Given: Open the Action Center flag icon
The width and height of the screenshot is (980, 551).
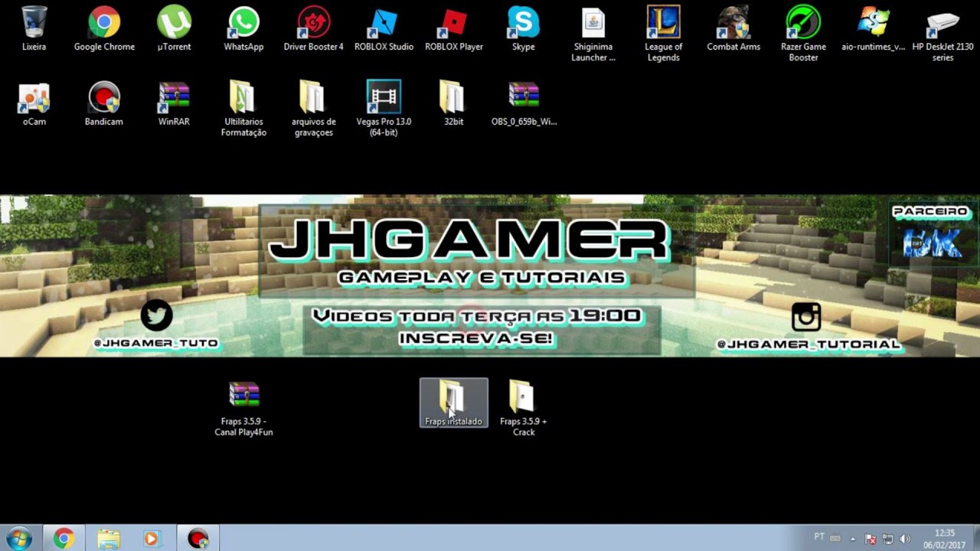Looking at the screenshot, I should (871, 539).
